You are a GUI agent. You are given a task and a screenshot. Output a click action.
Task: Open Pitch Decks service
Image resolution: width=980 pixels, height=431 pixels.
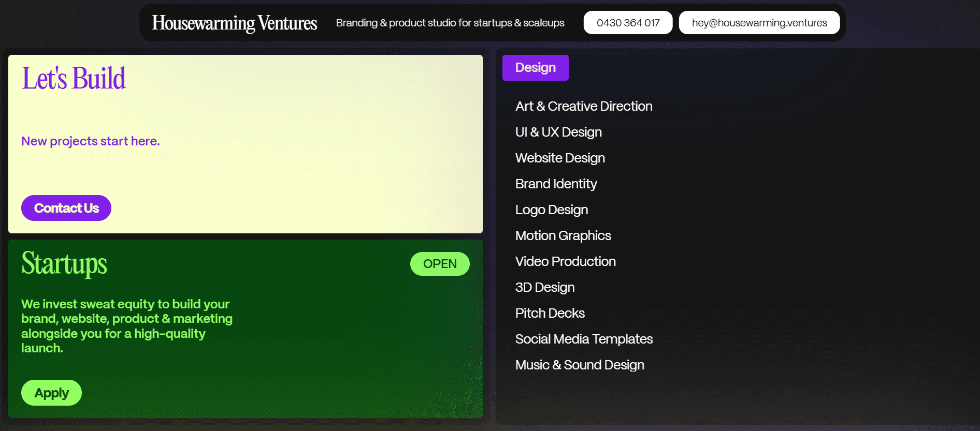tap(550, 313)
